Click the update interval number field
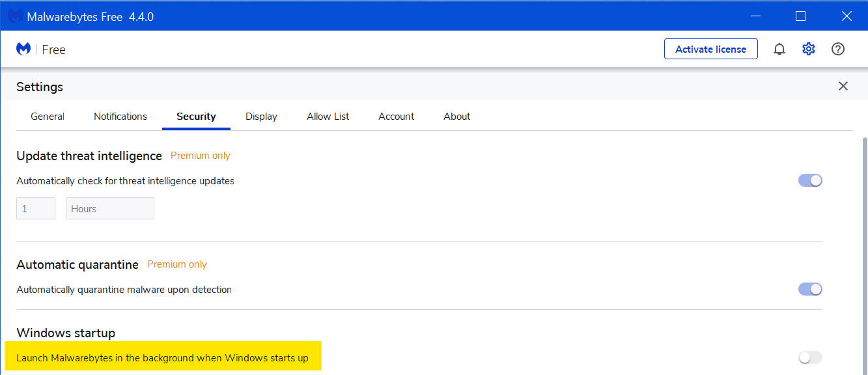 click(36, 208)
